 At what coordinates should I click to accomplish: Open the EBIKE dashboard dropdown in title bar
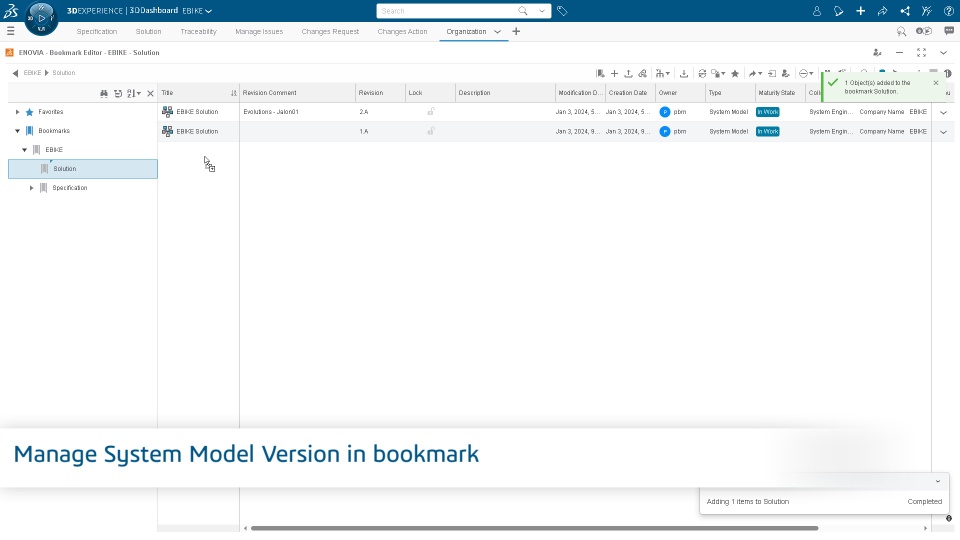197,11
